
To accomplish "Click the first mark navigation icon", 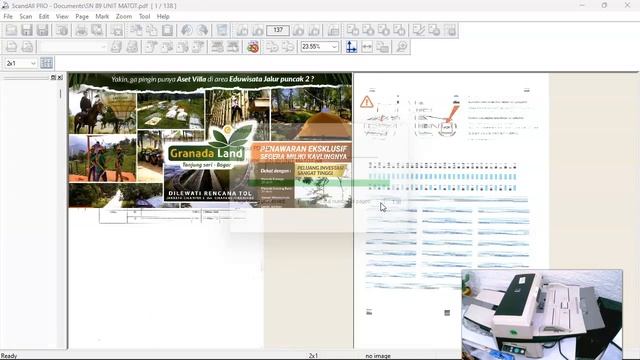I will click(x=353, y=30).
